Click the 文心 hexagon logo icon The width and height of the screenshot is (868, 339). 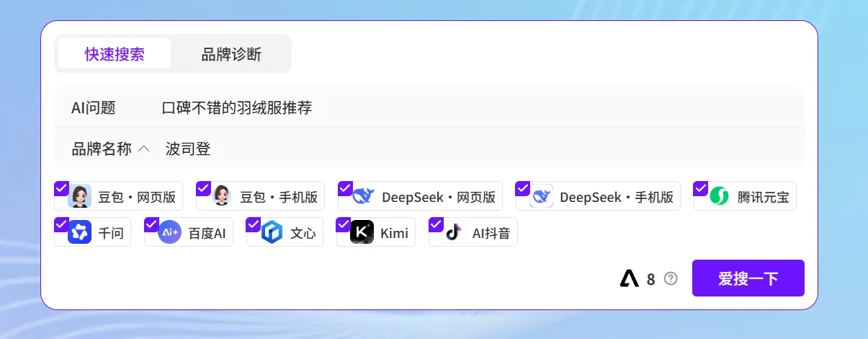(272, 232)
